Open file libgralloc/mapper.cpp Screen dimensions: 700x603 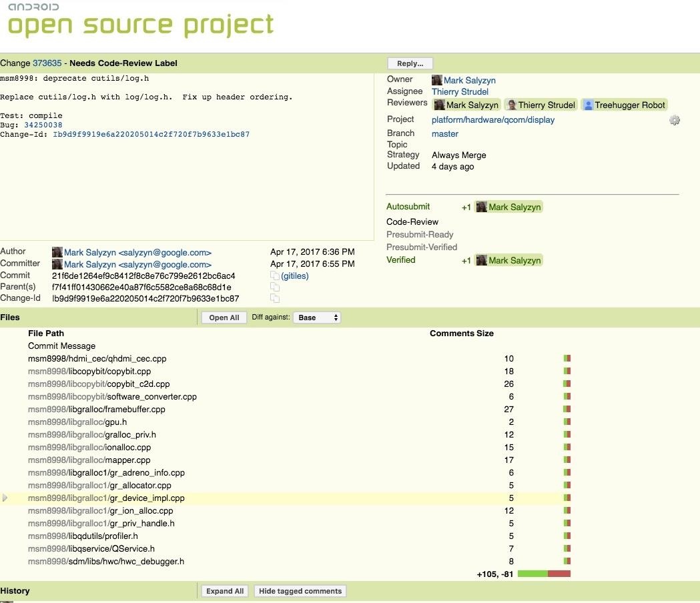89,460
